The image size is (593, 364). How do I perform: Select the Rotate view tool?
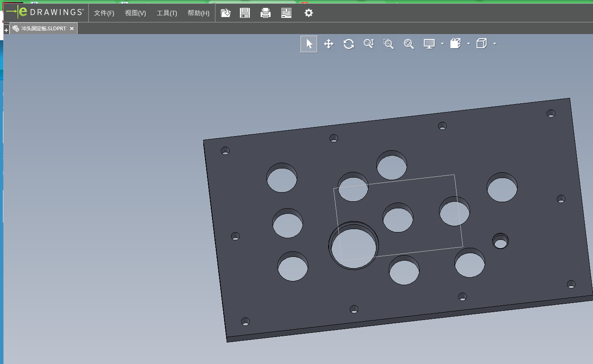[349, 44]
